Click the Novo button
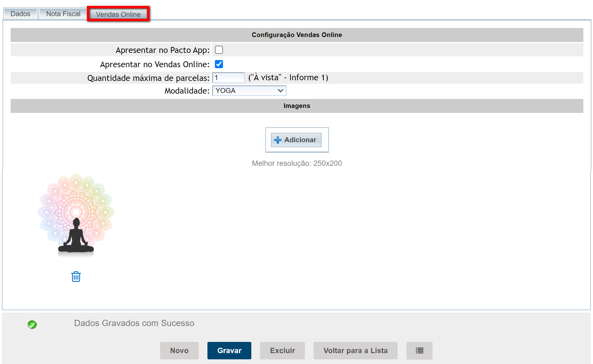 pyautogui.click(x=179, y=351)
